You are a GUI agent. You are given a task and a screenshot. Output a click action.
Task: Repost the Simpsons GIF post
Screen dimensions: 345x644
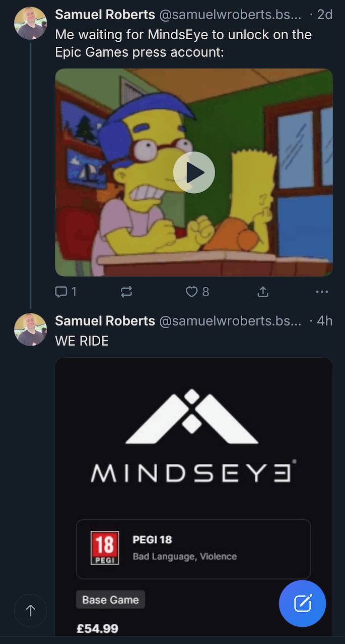tap(126, 292)
